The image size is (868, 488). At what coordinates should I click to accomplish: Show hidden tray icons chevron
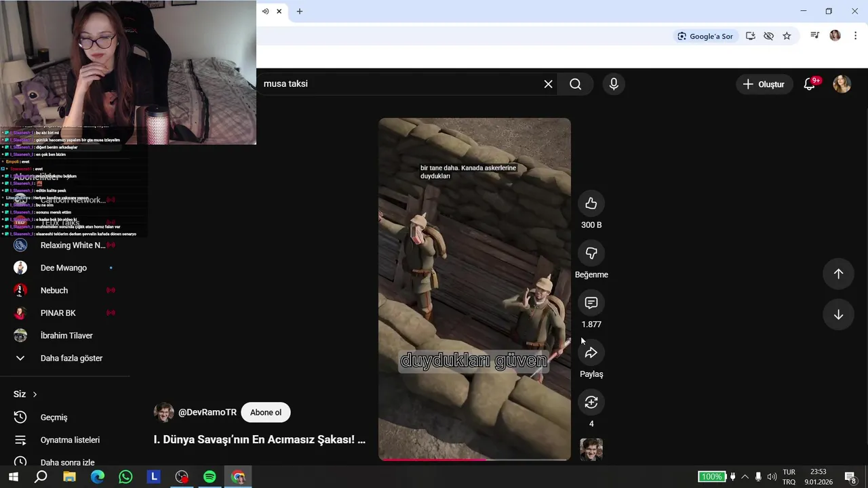pos(745,476)
